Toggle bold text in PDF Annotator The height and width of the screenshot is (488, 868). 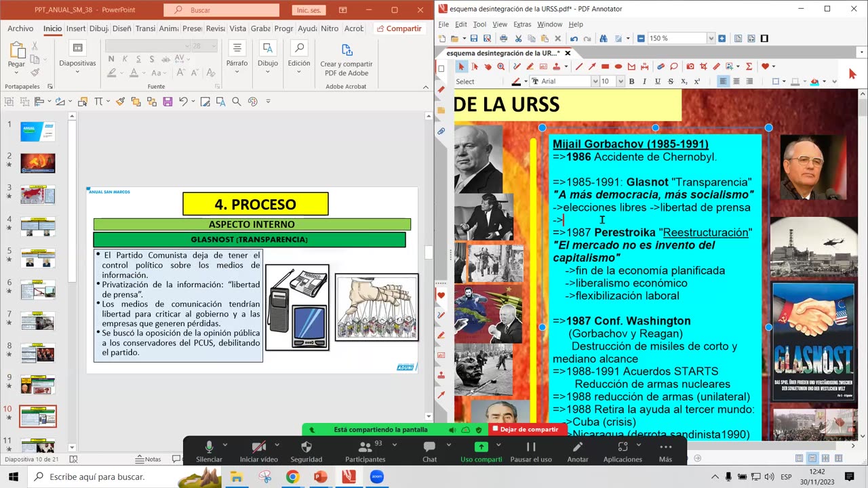click(631, 81)
